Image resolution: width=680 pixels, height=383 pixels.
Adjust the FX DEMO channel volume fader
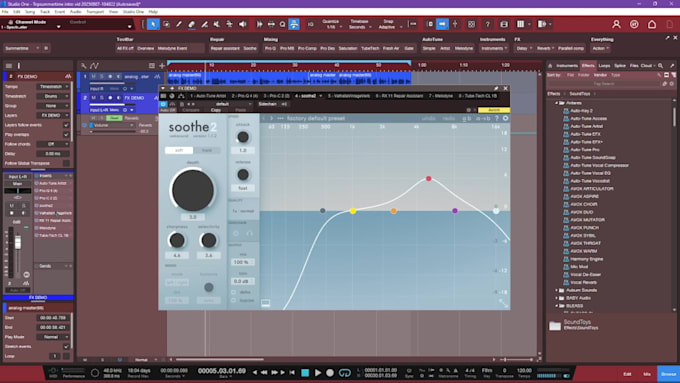coord(18,242)
